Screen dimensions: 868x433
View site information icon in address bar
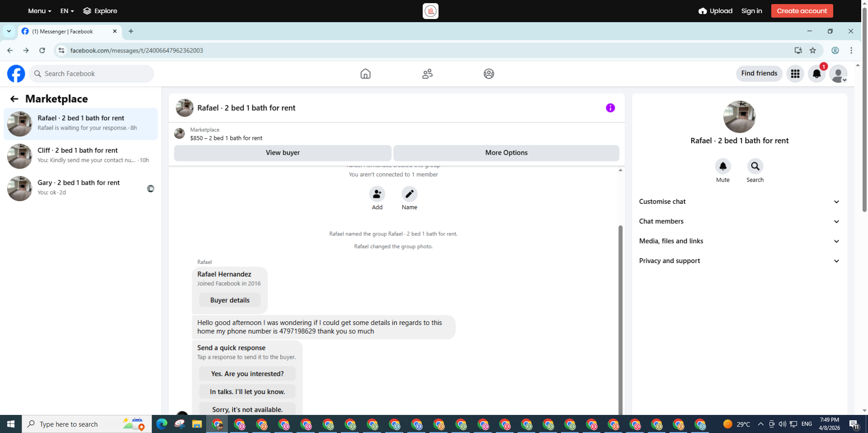tap(61, 51)
